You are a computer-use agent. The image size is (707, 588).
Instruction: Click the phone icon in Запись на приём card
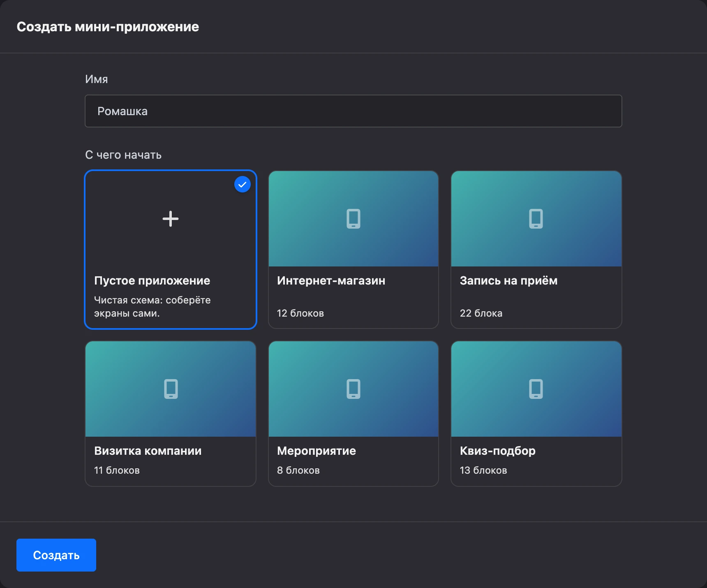536,219
